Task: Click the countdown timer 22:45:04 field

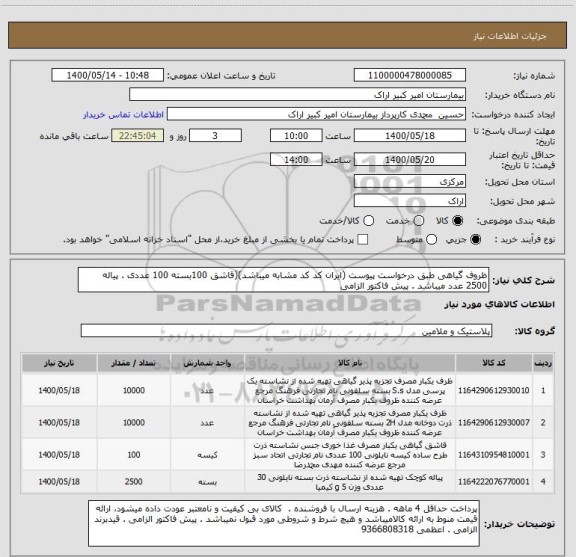Action: point(137,136)
